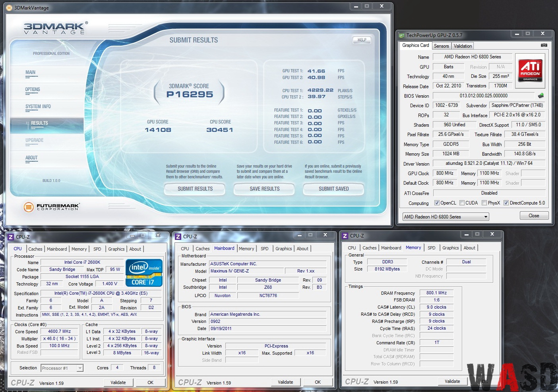Click the SUBMIT RESULTS button
The image size is (558, 392).
pyautogui.click(x=195, y=189)
